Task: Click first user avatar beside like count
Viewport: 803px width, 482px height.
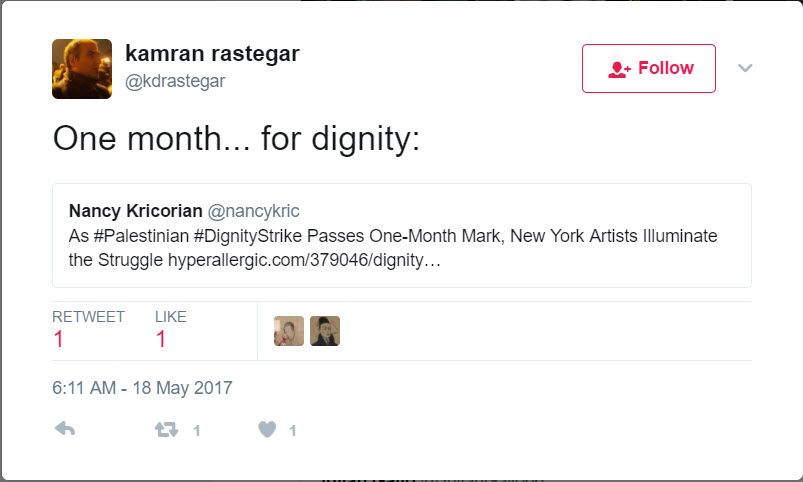Action: (x=289, y=331)
